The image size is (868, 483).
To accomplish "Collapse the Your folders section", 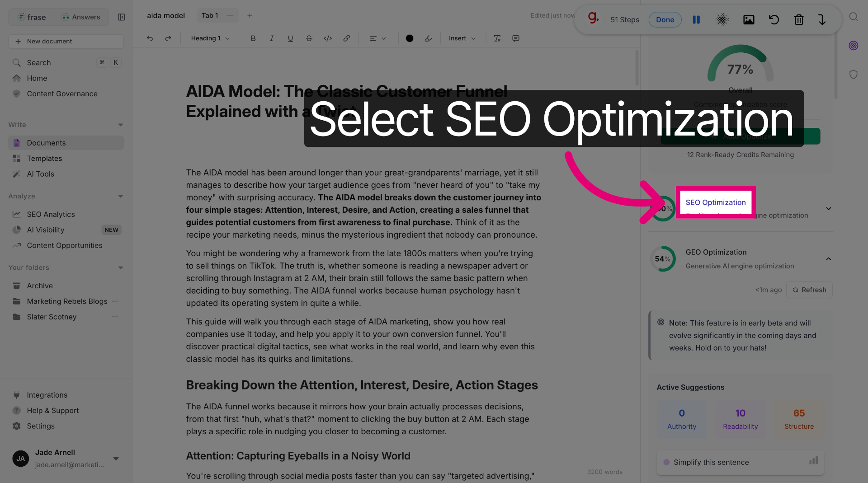I will point(121,267).
